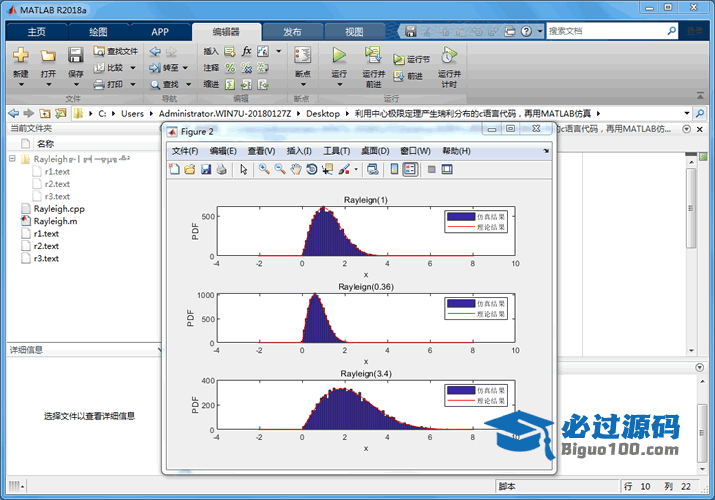Click the New Figure icon in Figure 2

[174, 169]
